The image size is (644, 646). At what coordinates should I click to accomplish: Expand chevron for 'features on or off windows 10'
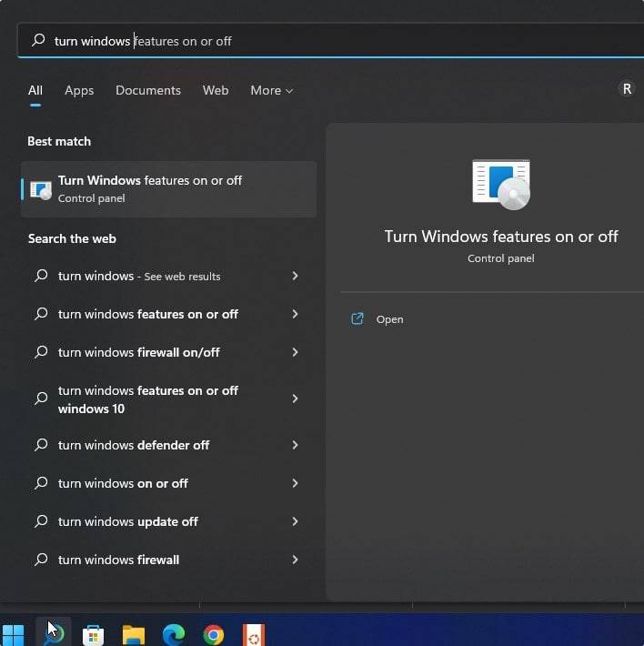click(295, 399)
